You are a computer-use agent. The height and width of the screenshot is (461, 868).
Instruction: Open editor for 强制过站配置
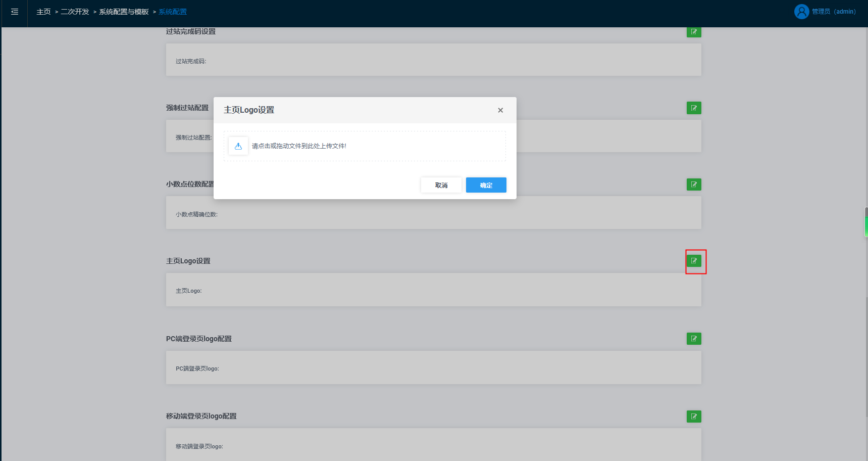tap(694, 108)
